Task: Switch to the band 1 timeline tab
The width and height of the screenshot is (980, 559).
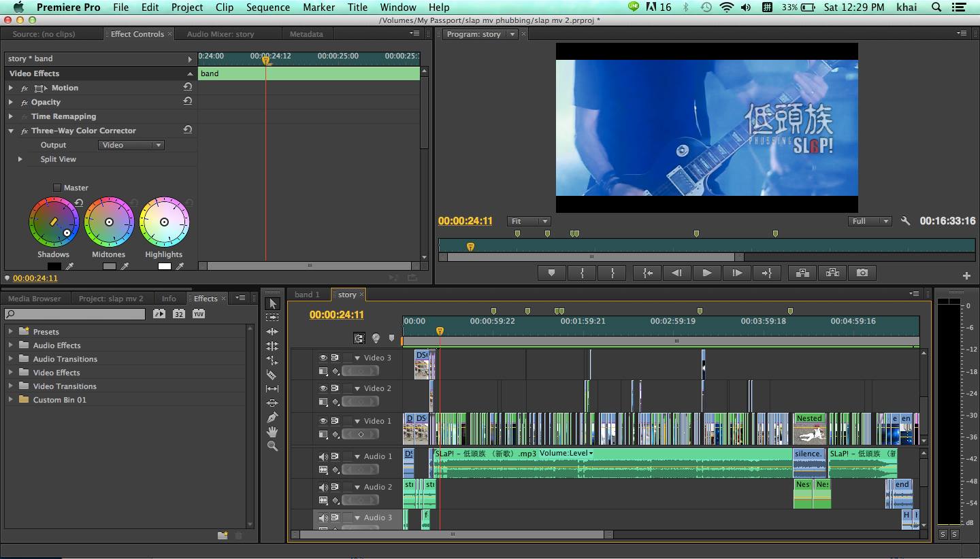Action: [307, 294]
